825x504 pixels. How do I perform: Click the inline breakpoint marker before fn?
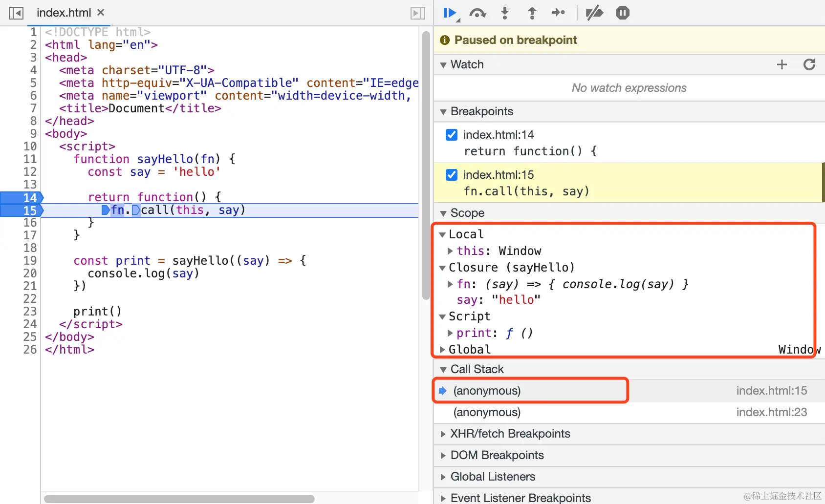pos(106,210)
